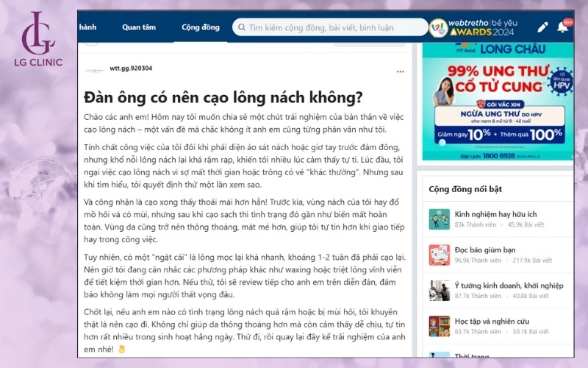Click the wtt.gg.920304 author avatar
588x368 pixels.
[94, 70]
